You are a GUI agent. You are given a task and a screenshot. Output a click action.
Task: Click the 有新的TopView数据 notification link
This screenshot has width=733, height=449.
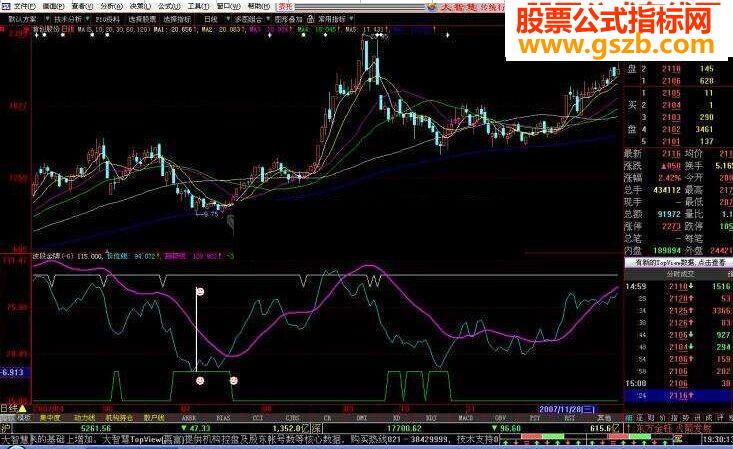tap(680, 263)
